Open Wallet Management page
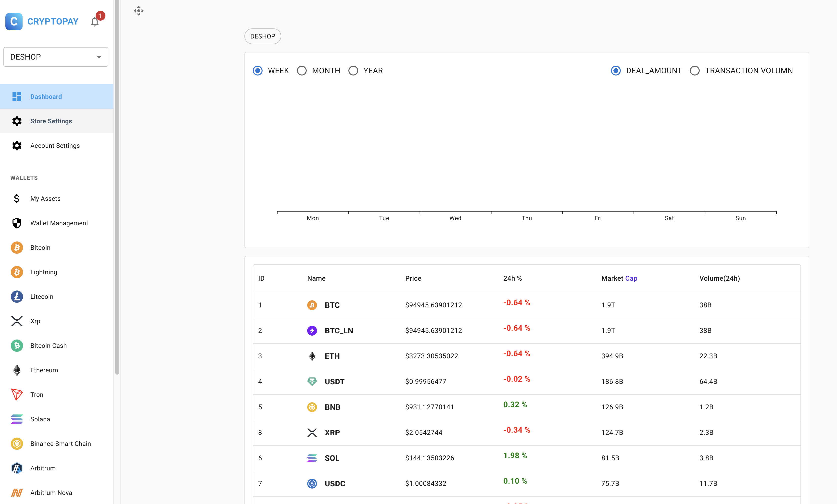Screen dimensions: 837x504 [57, 223]
